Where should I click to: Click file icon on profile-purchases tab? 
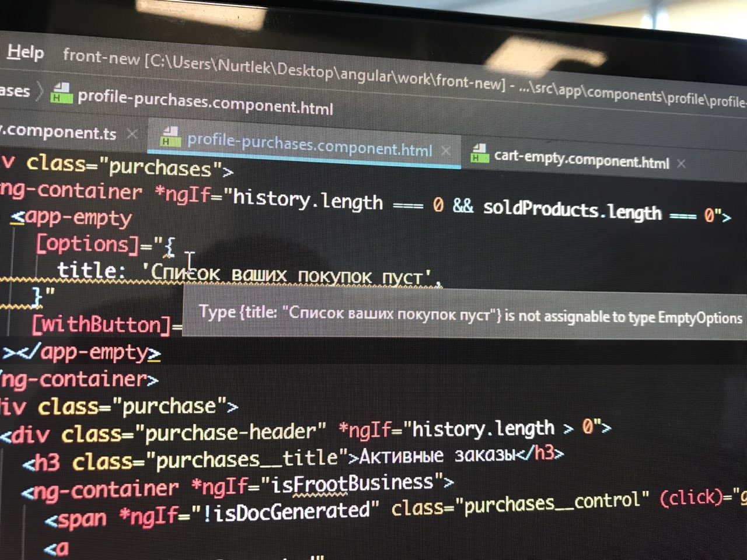pos(170,136)
